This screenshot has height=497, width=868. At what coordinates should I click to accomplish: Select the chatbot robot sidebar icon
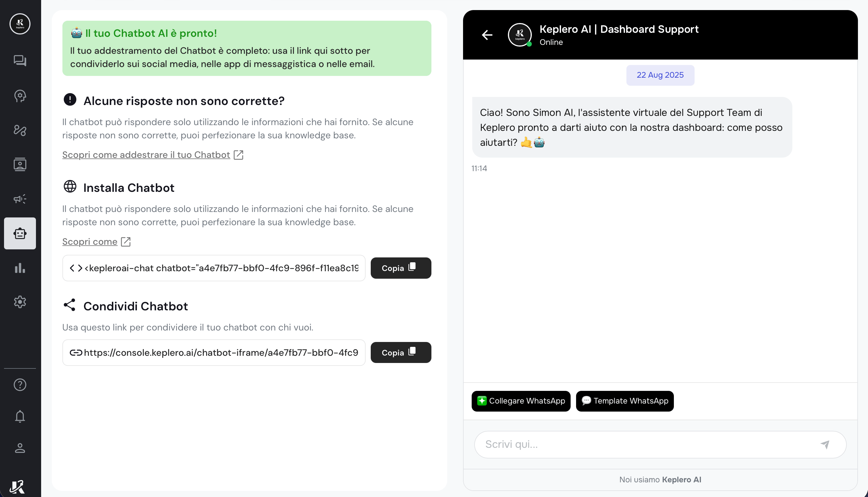click(x=20, y=234)
